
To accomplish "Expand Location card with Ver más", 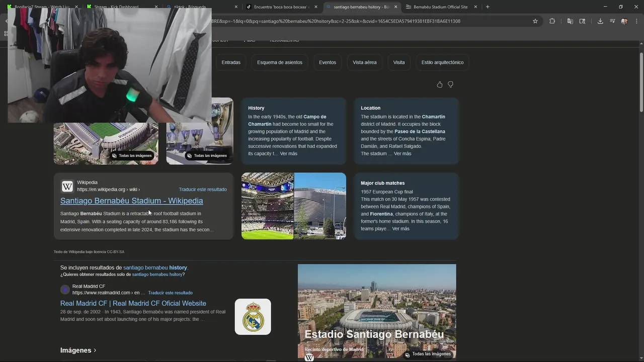I will (x=403, y=154).
